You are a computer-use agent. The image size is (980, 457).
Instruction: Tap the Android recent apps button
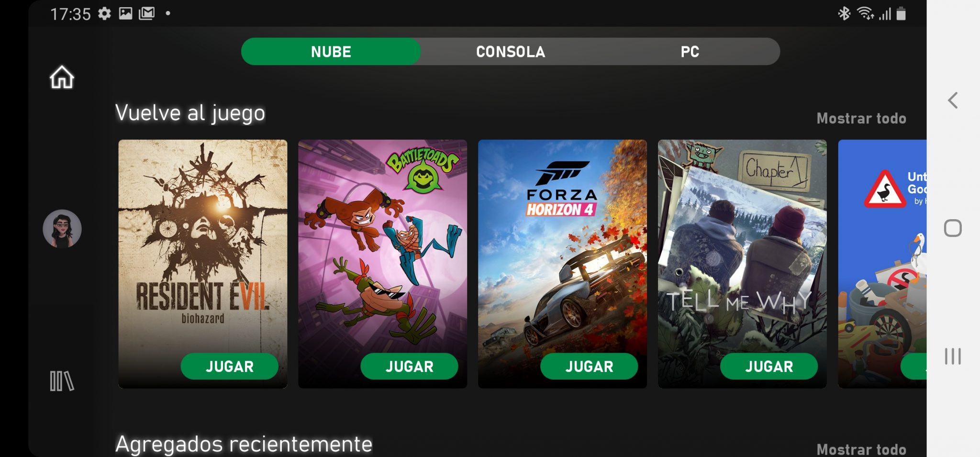coord(953,357)
